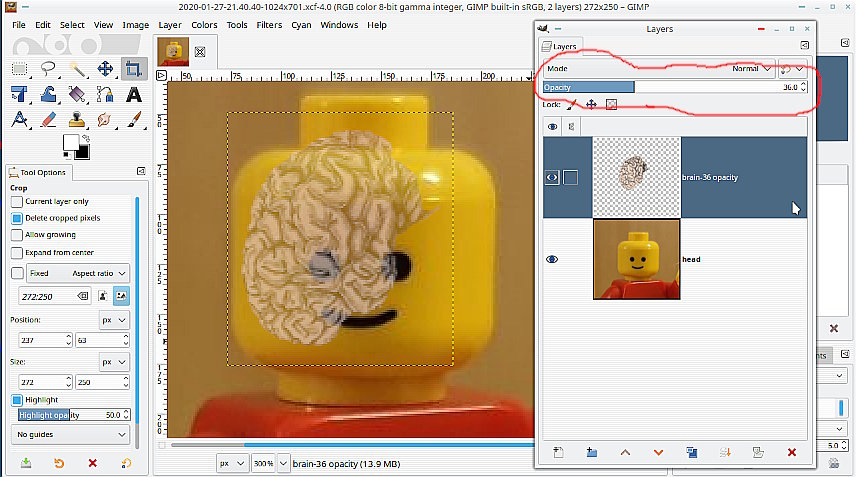Toggle link box of brain-36 opacity layer

click(570, 177)
